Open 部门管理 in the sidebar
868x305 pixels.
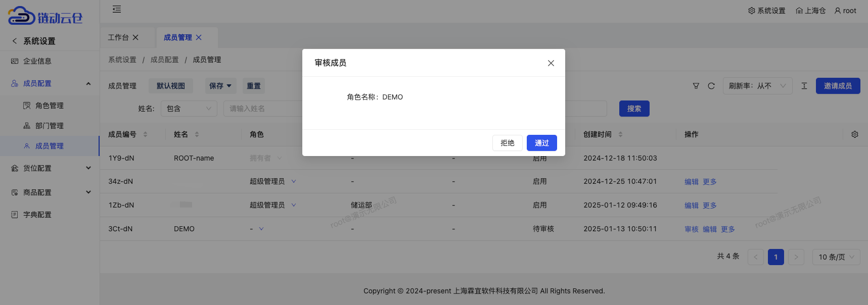[x=50, y=126]
